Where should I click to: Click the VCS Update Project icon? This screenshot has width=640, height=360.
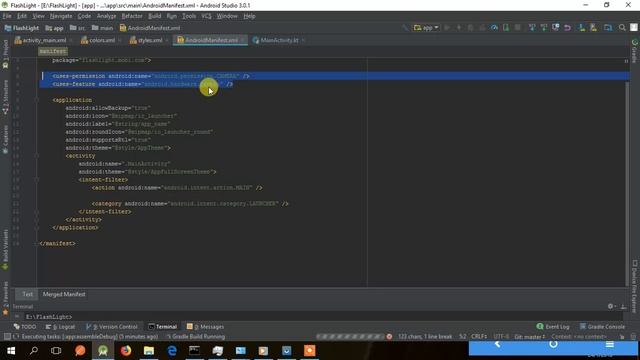pyautogui.click(x=532, y=28)
